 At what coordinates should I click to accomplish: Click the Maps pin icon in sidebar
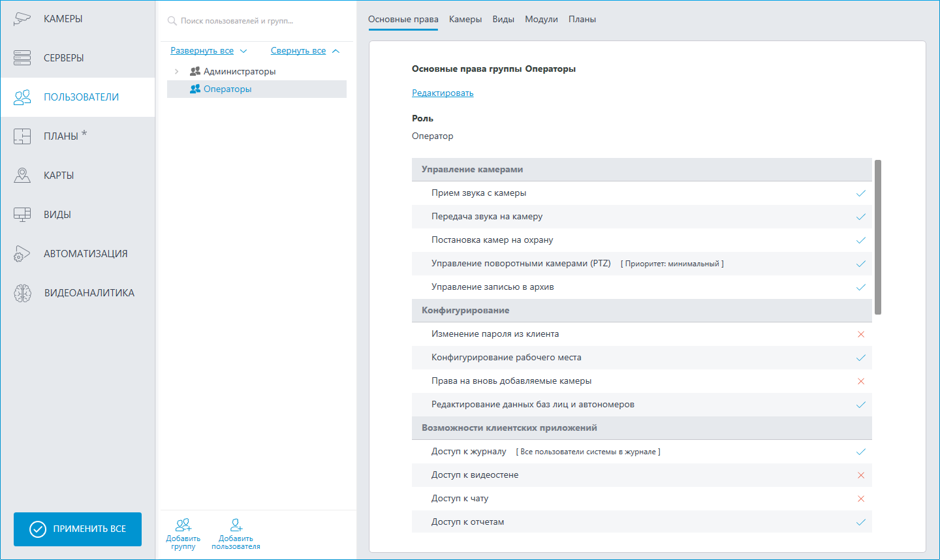[22, 176]
